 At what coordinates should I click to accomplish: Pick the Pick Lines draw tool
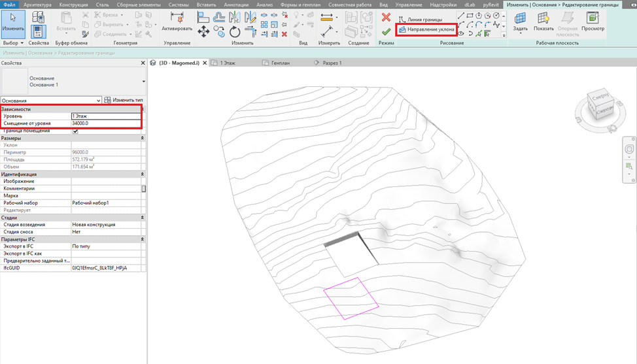tap(479, 33)
